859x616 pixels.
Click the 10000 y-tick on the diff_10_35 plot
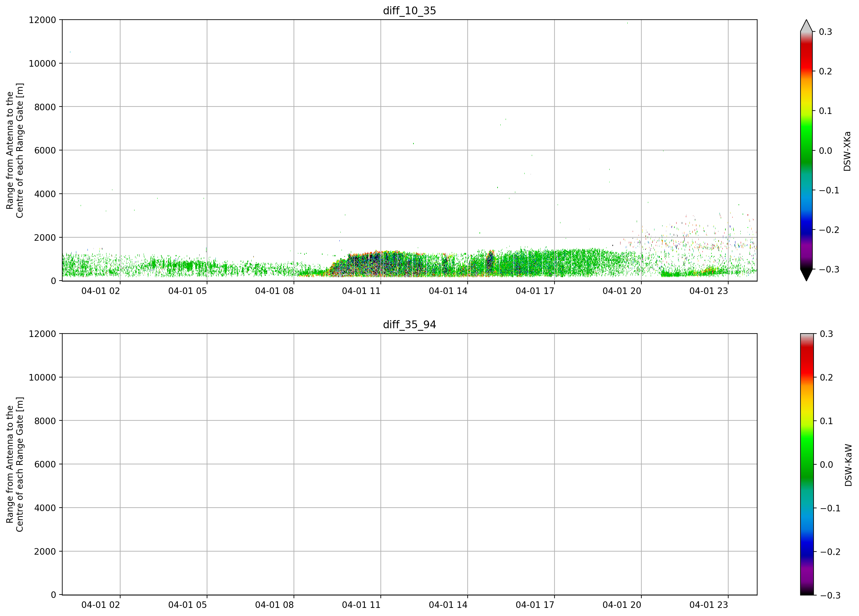42,63
